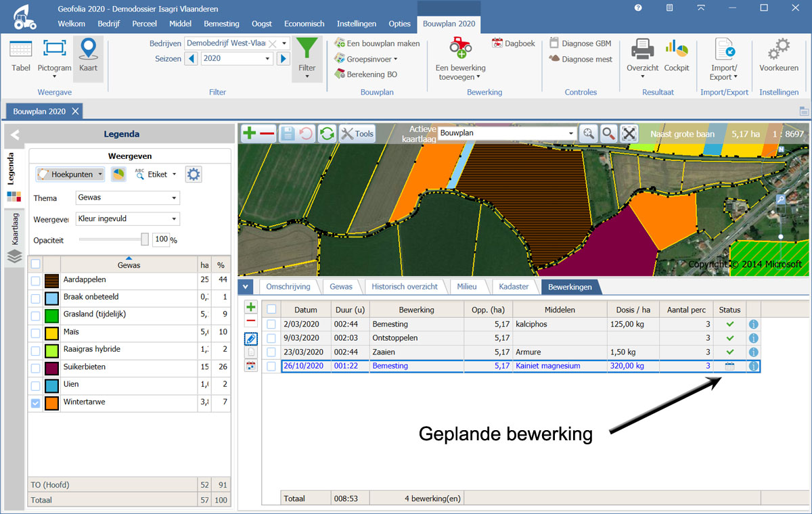Collapse Legenda panel with back arrow
The image size is (812, 514).
click(x=15, y=134)
